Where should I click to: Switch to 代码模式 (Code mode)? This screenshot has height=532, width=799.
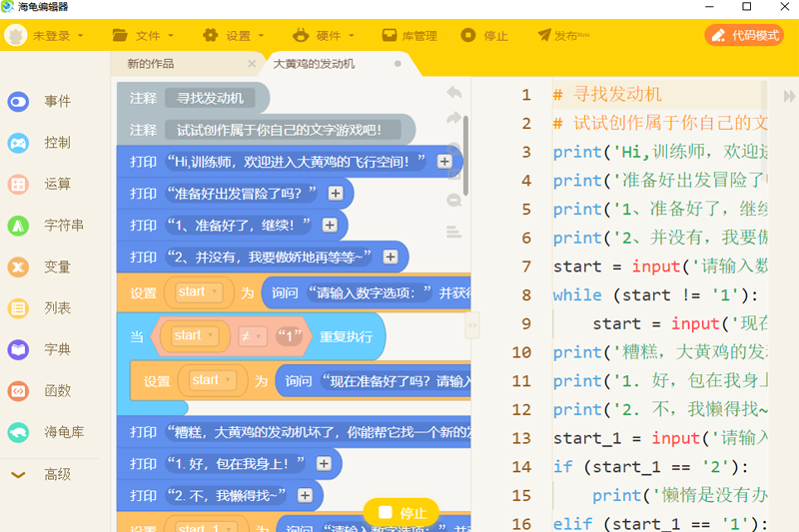[744, 35]
